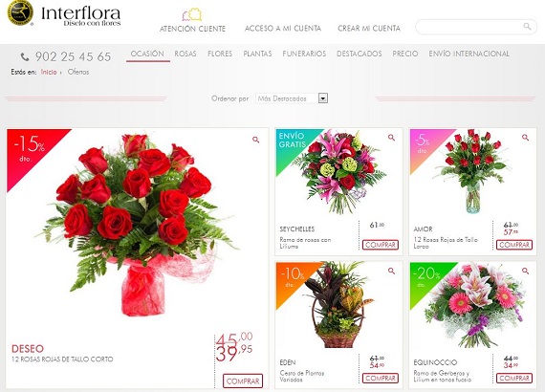Open the Ordenar por dropdown arrow
Image resolution: width=545 pixels, height=392 pixels.
tap(323, 98)
